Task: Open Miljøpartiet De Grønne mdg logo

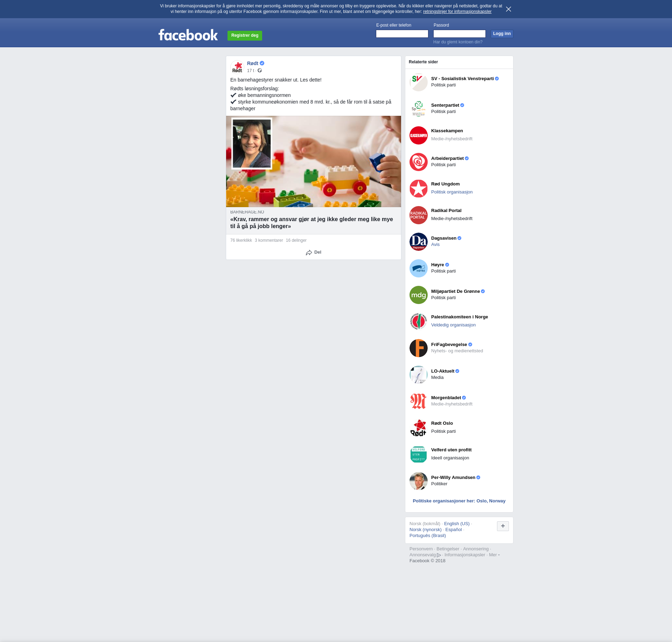Action: click(x=419, y=295)
